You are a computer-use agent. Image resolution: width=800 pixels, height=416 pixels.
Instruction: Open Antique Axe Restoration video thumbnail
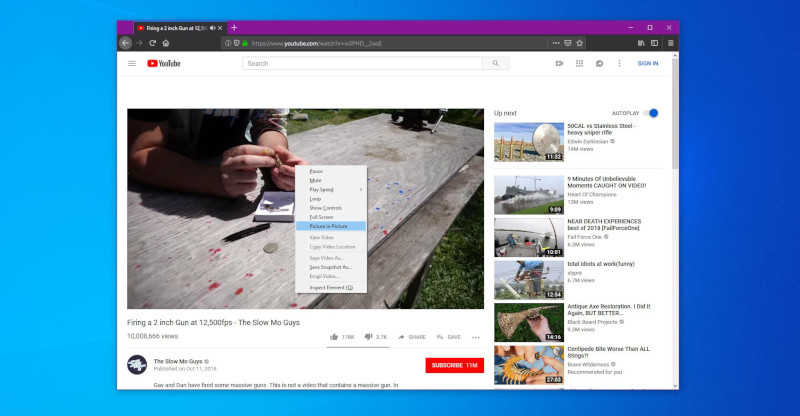pos(529,323)
